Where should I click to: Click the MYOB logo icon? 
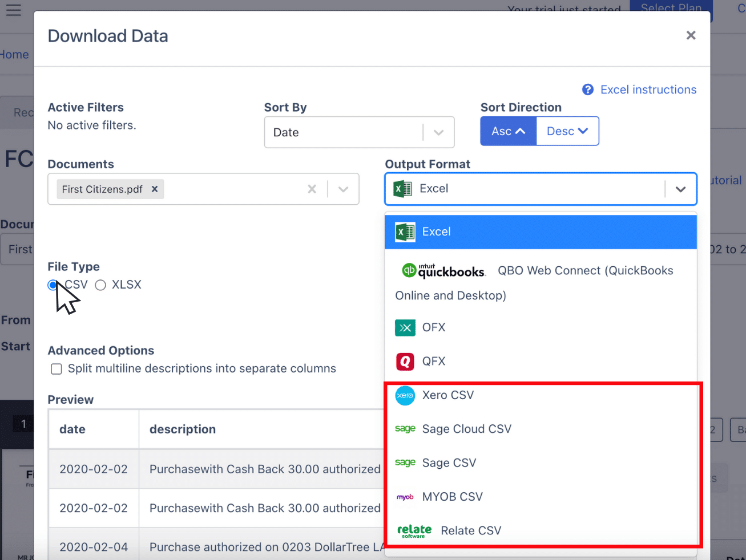click(x=405, y=497)
